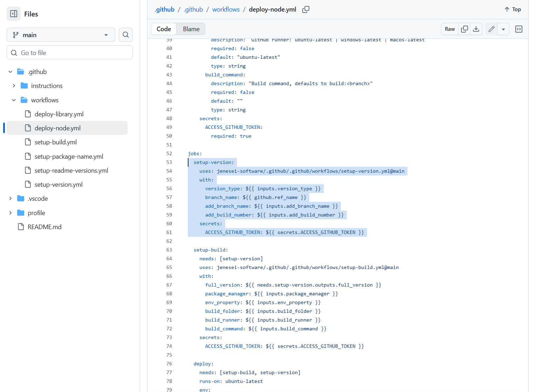The width and height of the screenshot is (536, 392).
Task: Expand the .vscode folder chevron
Action: click(x=11, y=199)
